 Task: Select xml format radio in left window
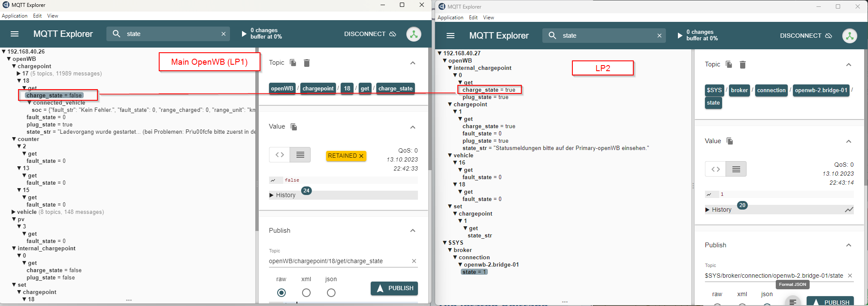pos(306,293)
